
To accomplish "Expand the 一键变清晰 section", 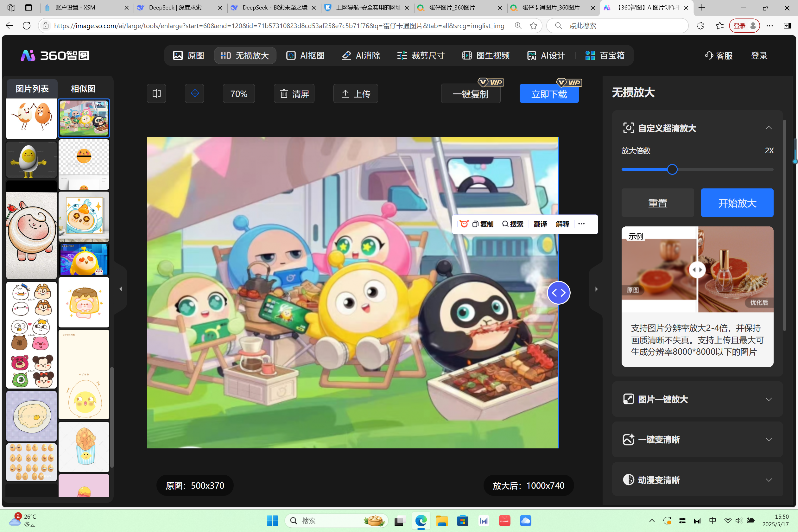I will (x=769, y=440).
